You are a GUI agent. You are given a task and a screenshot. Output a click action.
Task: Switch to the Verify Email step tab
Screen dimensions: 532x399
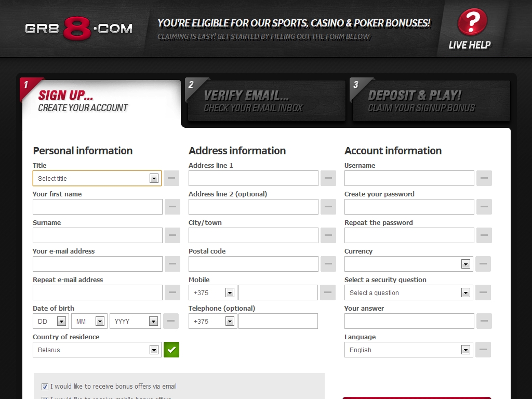coord(265,101)
